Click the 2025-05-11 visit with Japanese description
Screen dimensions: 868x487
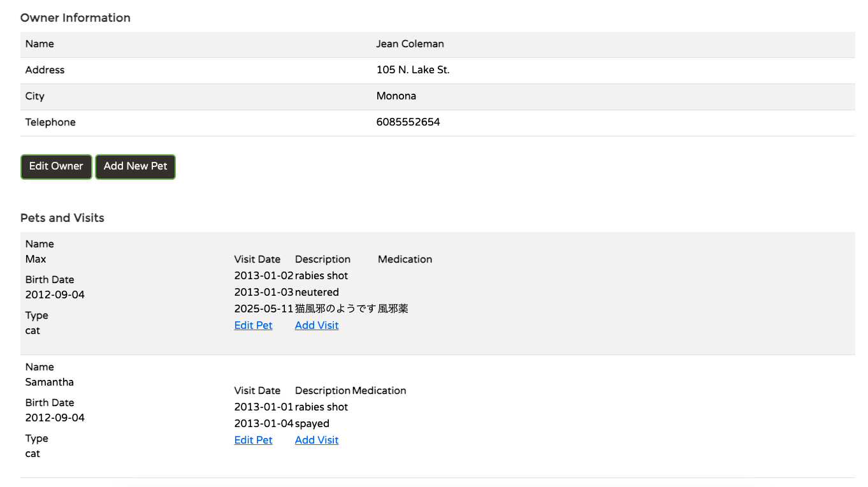click(x=321, y=309)
